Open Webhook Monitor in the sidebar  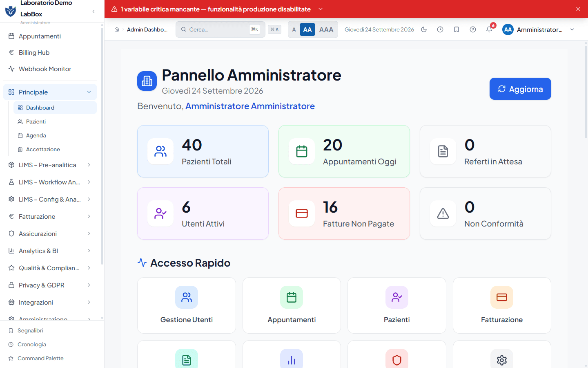click(x=50, y=69)
